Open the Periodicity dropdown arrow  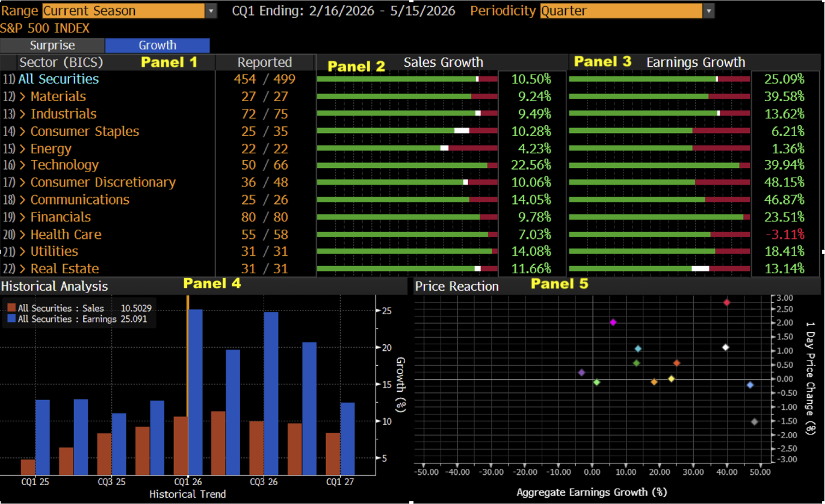point(709,11)
